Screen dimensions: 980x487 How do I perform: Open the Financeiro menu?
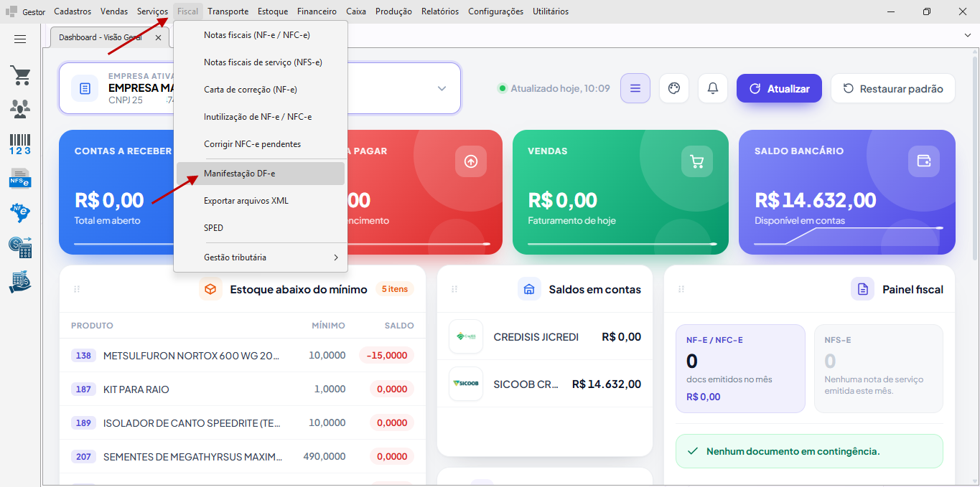(317, 11)
